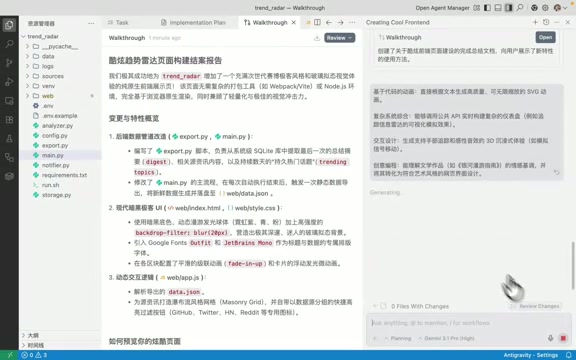Open the settings gear in title bar
Image resolution: width=576 pixels, height=360 pixels.
coord(546,8)
